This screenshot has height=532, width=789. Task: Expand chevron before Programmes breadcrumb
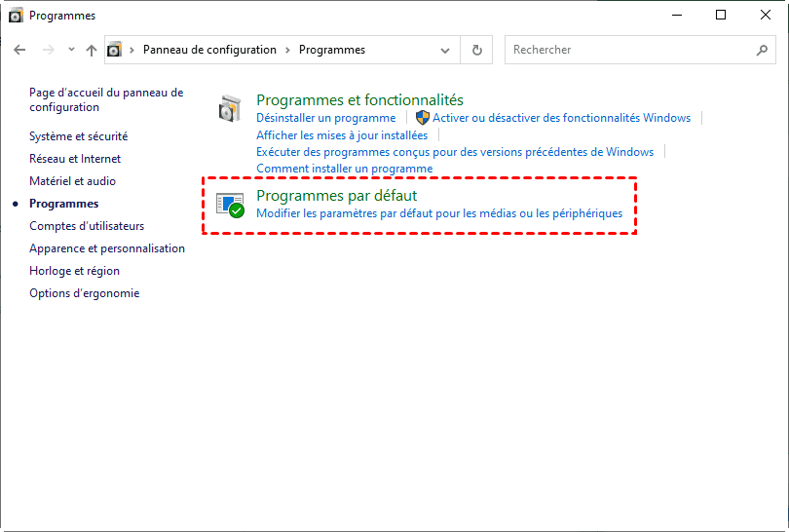pyautogui.click(x=287, y=50)
